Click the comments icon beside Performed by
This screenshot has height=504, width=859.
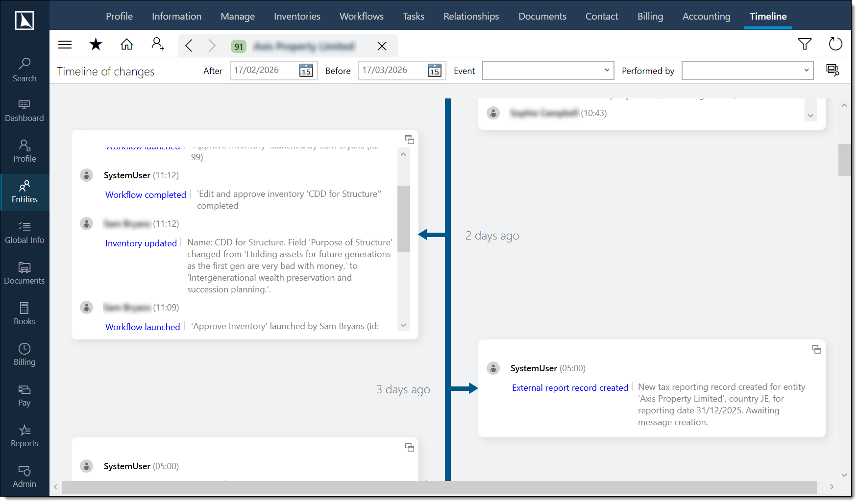click(x=833, y=71)
